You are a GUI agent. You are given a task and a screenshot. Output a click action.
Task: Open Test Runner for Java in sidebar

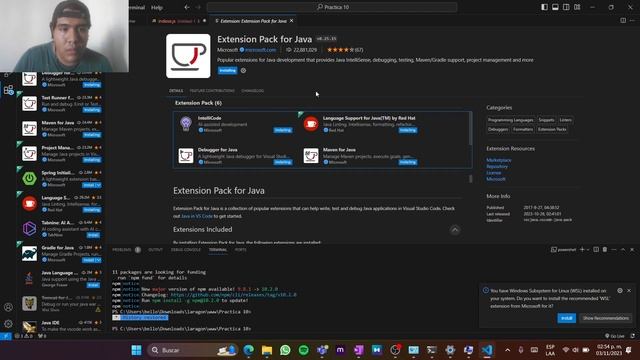coord(61,104)
